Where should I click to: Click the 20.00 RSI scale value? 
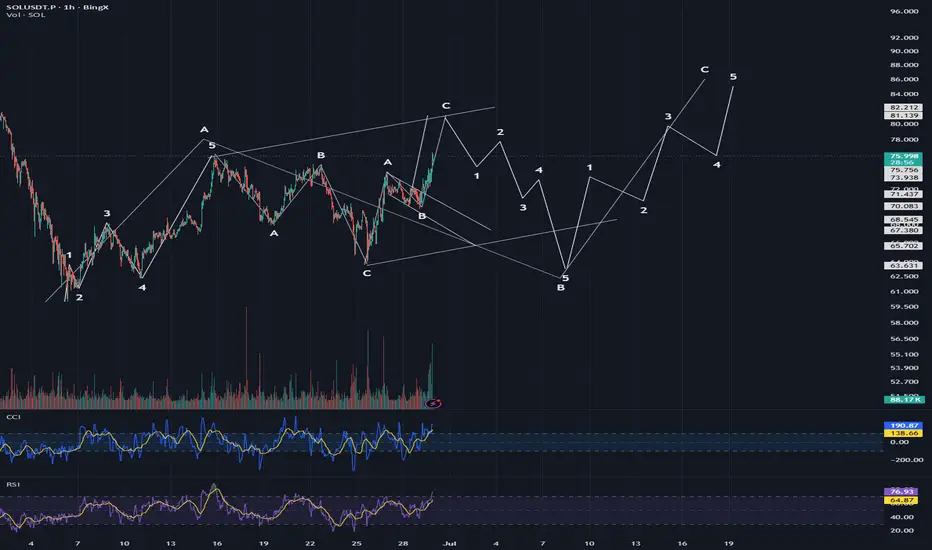[902, 530]
